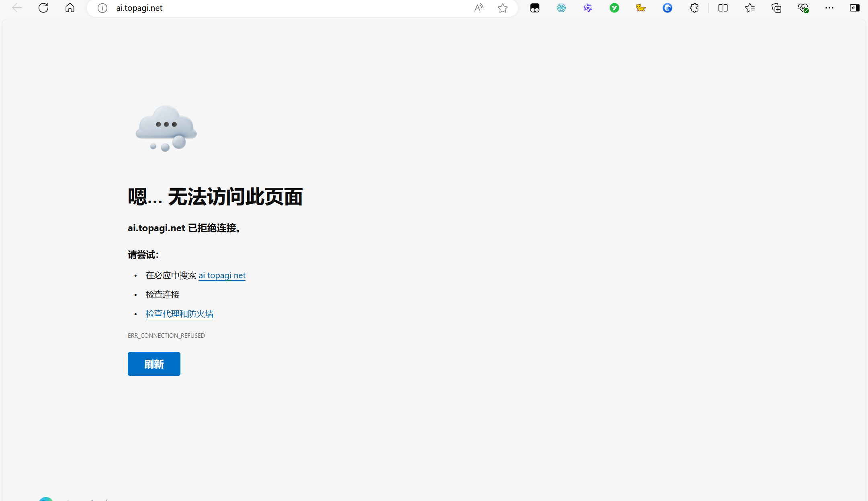Open Browser essentials heart icon

803,8
